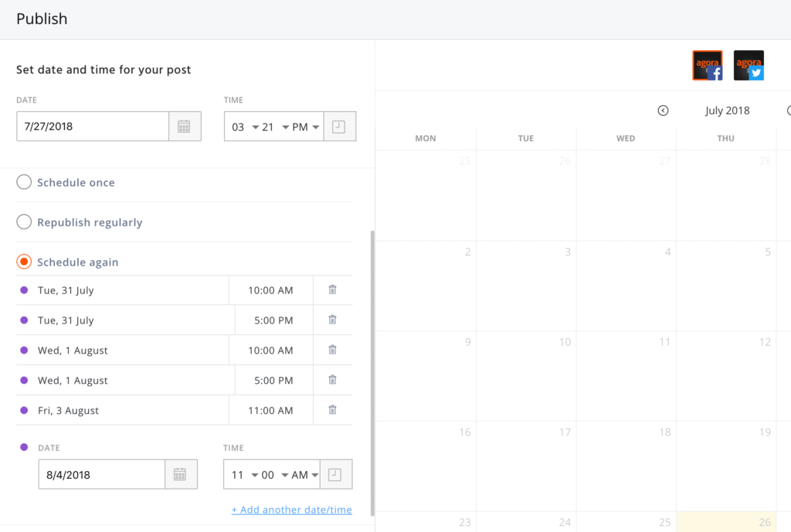Select the Republish regularly option
The height and width of the screenshot is (532, 791).
(x=24, y=222)
